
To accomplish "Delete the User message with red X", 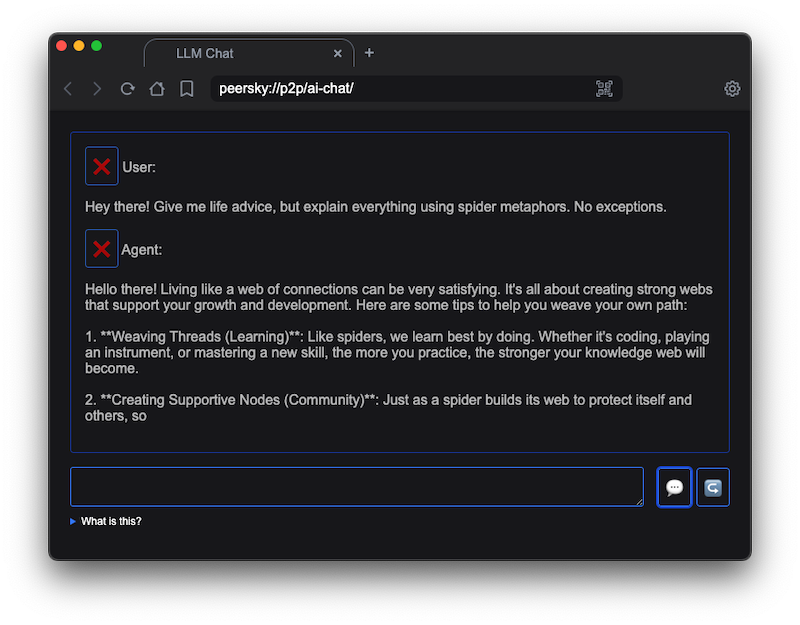I will pos(102,166).
